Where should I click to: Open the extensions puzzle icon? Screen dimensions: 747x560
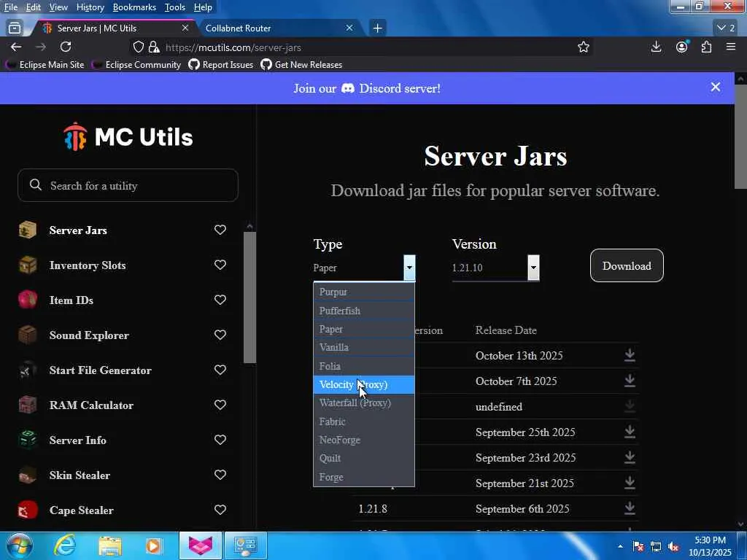(x=706, y=47)
